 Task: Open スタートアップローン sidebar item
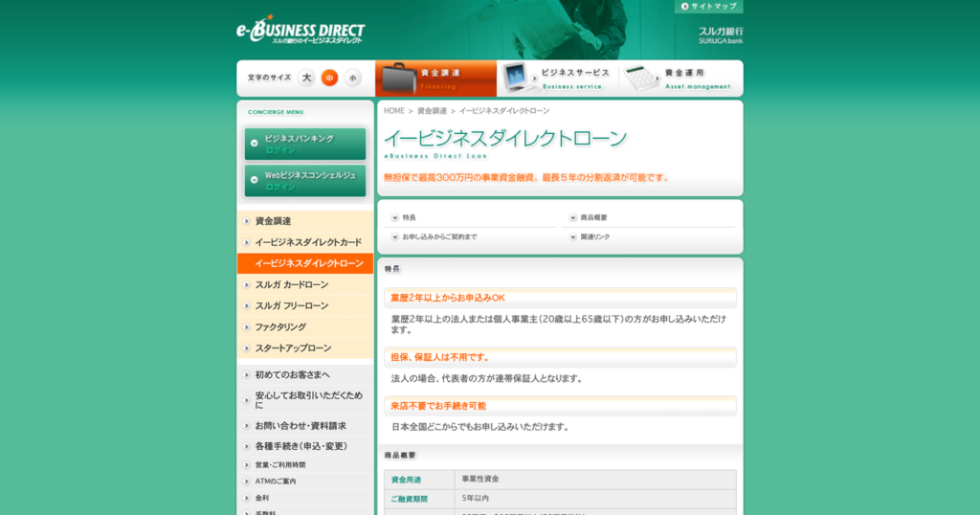pos(305,348)
